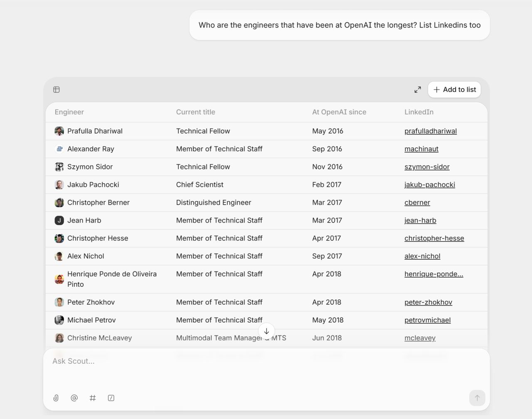Click the table view icon above the table

coord(57,89)
